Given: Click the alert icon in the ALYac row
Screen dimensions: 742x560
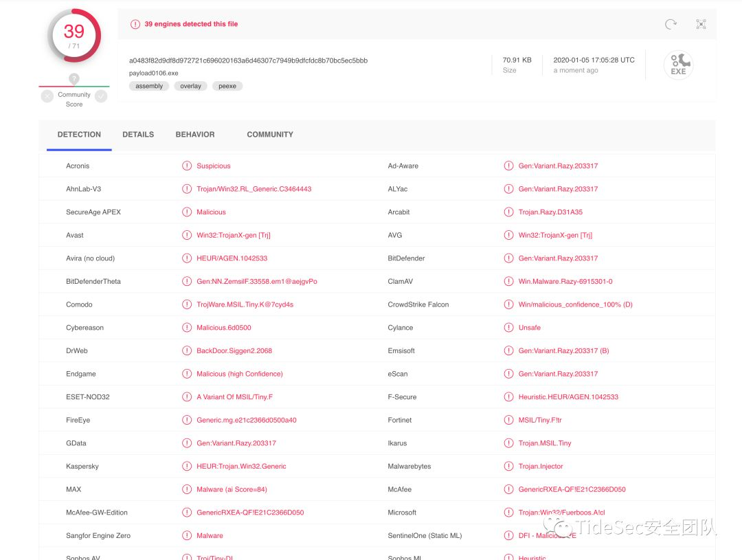Looking at the screenshot, I should click(508, 189).
